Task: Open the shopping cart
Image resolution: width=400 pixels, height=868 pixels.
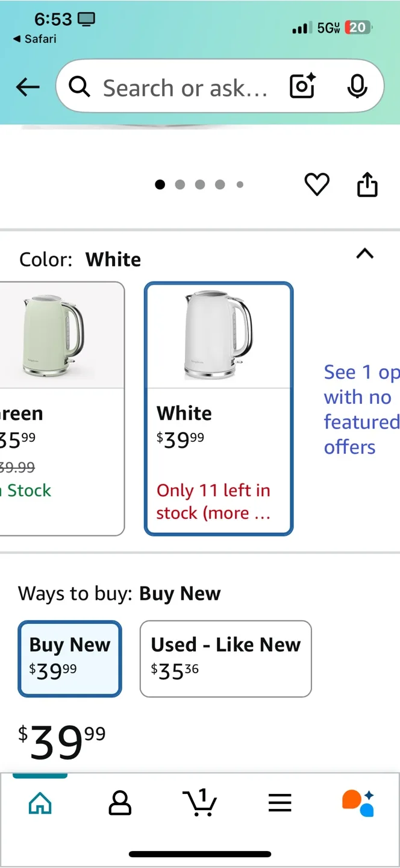Action: coord(200,802)
